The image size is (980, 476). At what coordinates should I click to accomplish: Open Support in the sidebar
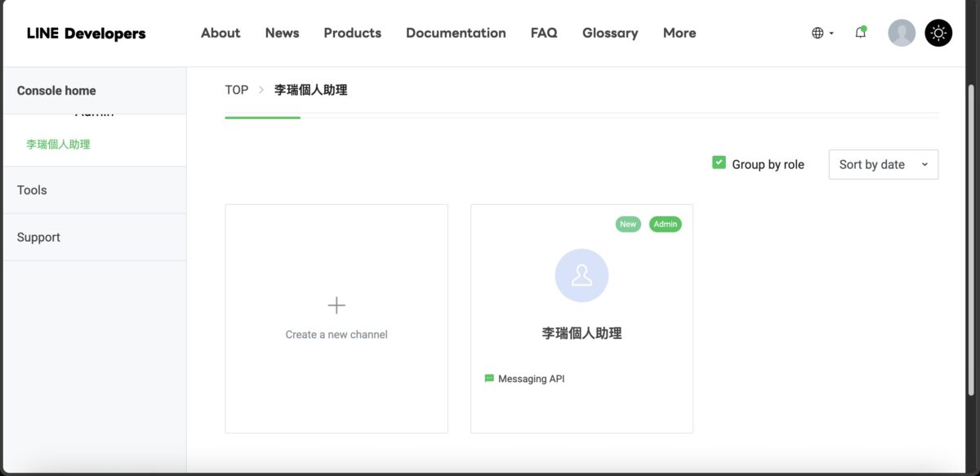point(95,238)
